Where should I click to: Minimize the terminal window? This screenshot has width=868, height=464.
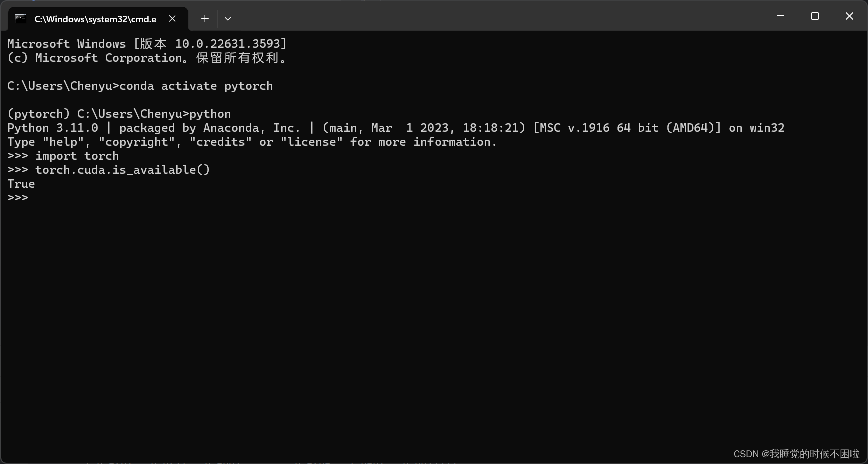780,16
